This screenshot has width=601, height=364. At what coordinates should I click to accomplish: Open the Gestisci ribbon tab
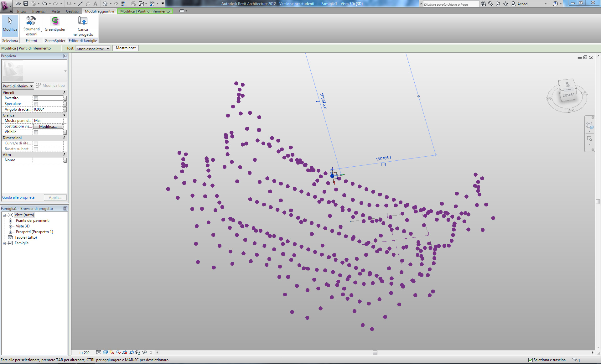click(72, 11)
